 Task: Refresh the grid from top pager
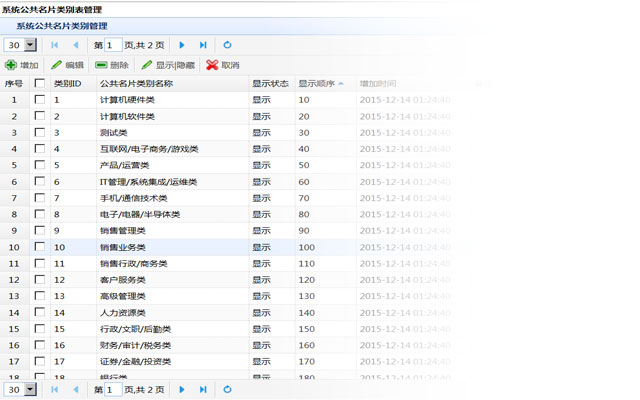point(228,45)
